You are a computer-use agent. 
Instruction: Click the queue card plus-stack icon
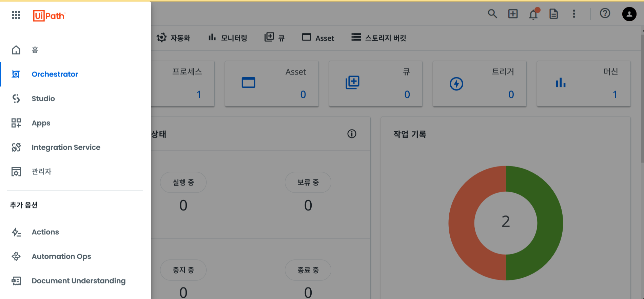[352, 83]
